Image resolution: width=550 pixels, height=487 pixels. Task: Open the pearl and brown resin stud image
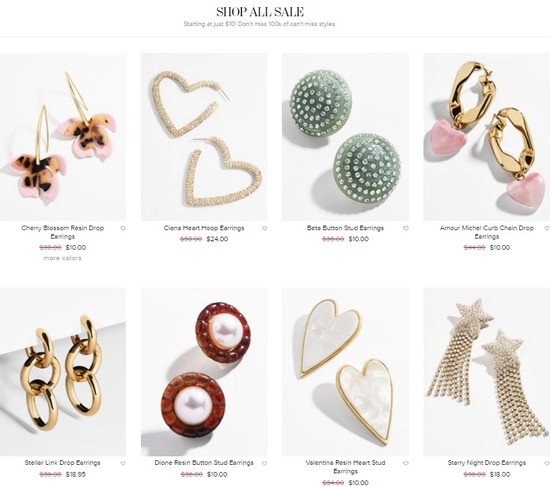[204, 372]
